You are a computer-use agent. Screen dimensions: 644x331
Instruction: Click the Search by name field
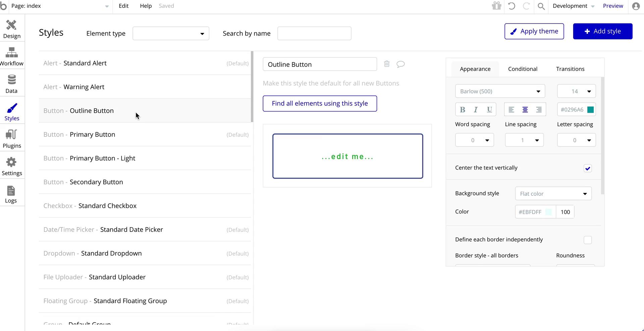pyautogui.click(x=314, y=34)
